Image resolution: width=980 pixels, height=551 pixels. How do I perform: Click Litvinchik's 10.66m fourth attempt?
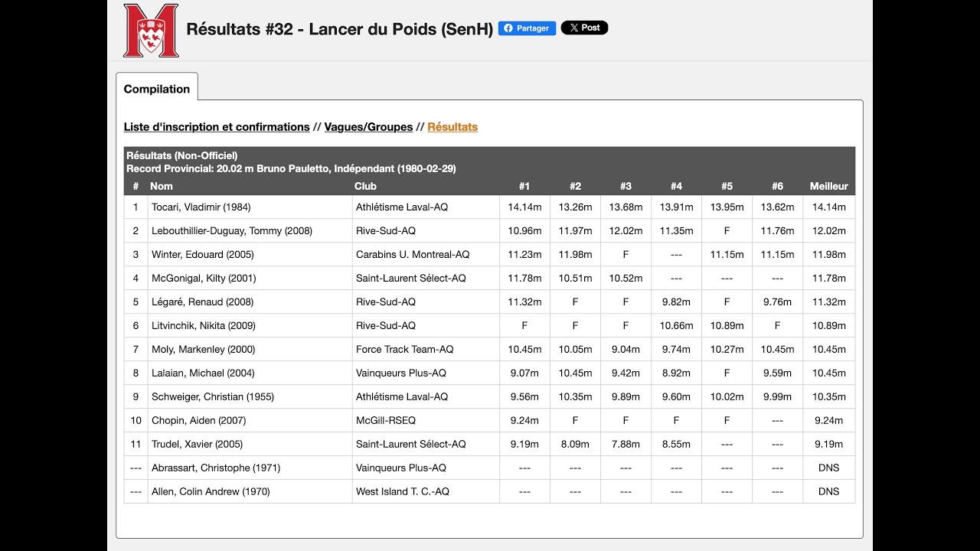point(676,326)
